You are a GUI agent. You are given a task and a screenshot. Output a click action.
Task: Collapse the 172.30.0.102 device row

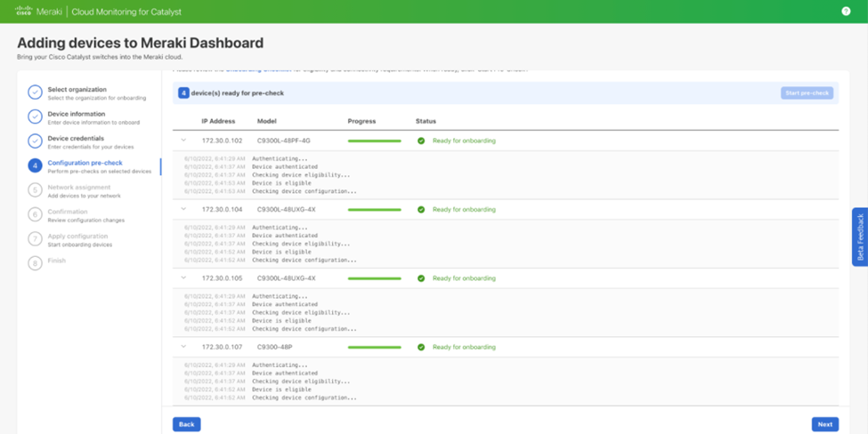(183, 141)
